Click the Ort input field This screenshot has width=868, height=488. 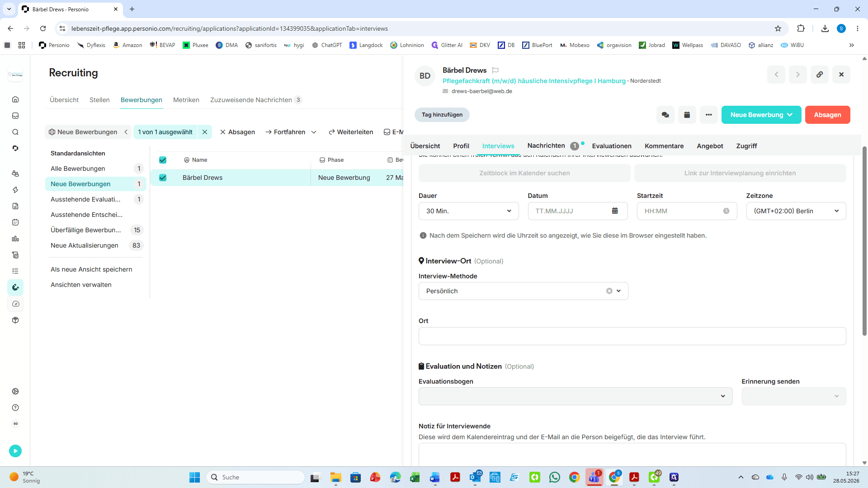(632, 336)
